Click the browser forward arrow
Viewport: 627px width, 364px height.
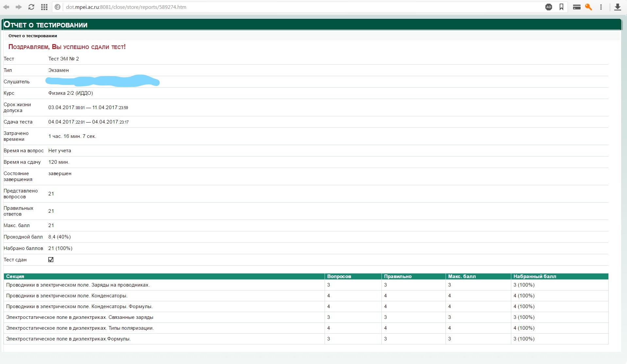19,7
